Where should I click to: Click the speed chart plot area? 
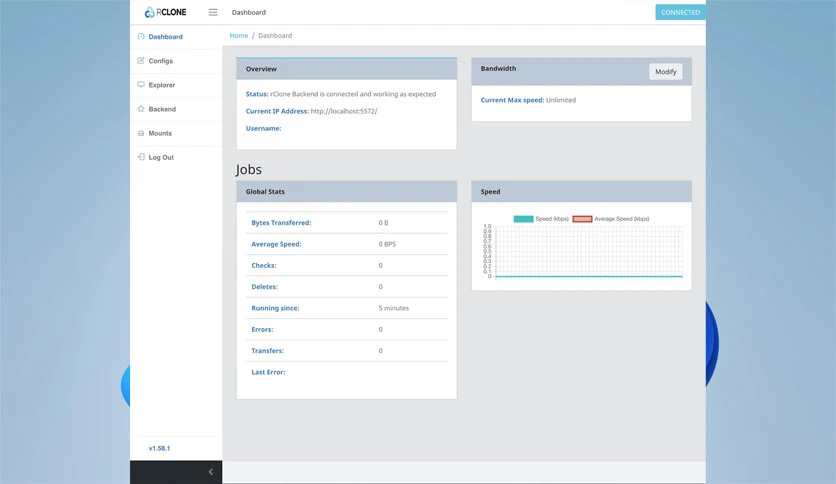coord(589,252)
